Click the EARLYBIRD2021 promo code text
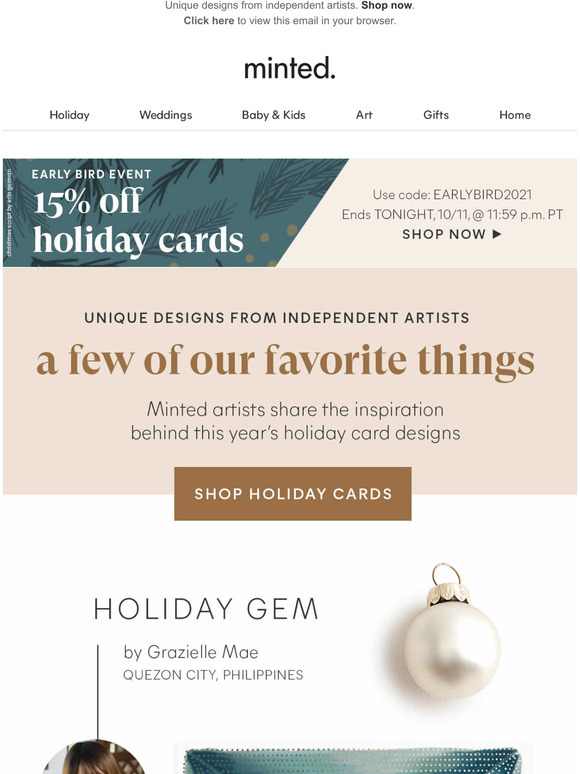The image size is (580, 774). tap(482, 194)
